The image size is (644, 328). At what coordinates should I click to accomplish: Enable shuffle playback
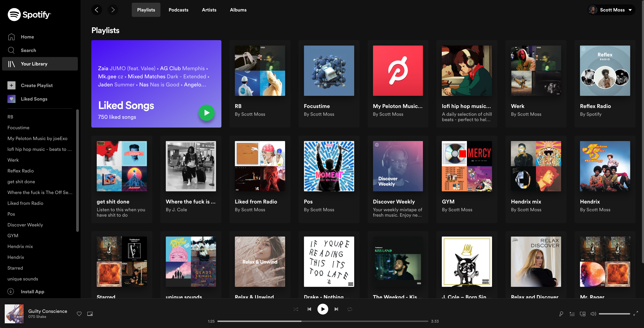(x=296, y=309)
